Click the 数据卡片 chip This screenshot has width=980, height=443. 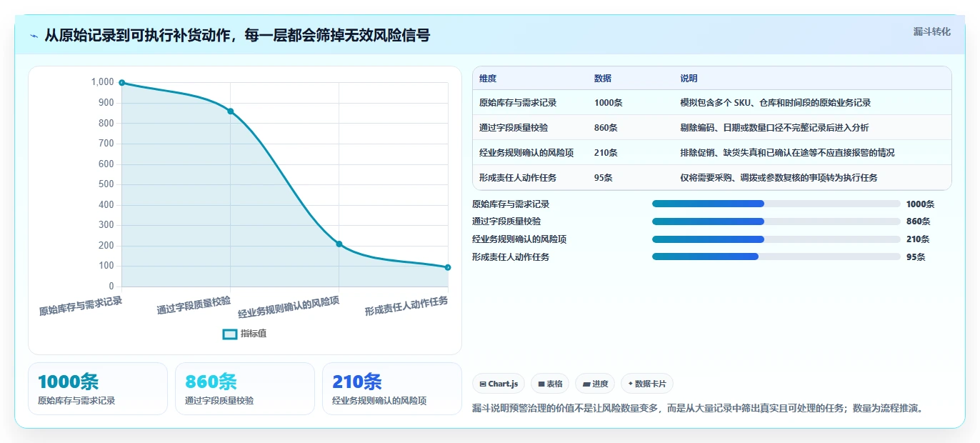click(x=647, y=384)
